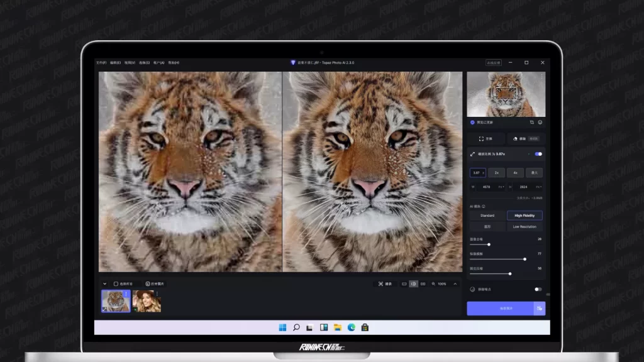Click the handle of the 77-value slider

525,258
